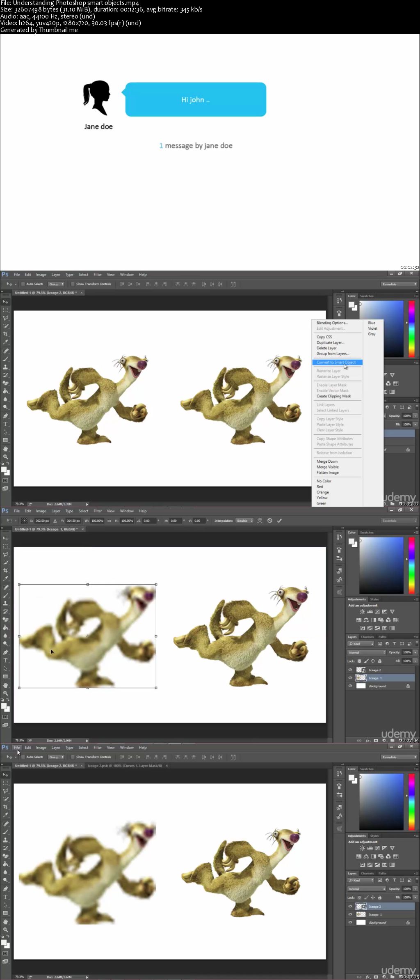420x980 pixels.
Task: Pick the Path Selection tool in the 00:10:05 frame
Action: (x=6, y=905)
